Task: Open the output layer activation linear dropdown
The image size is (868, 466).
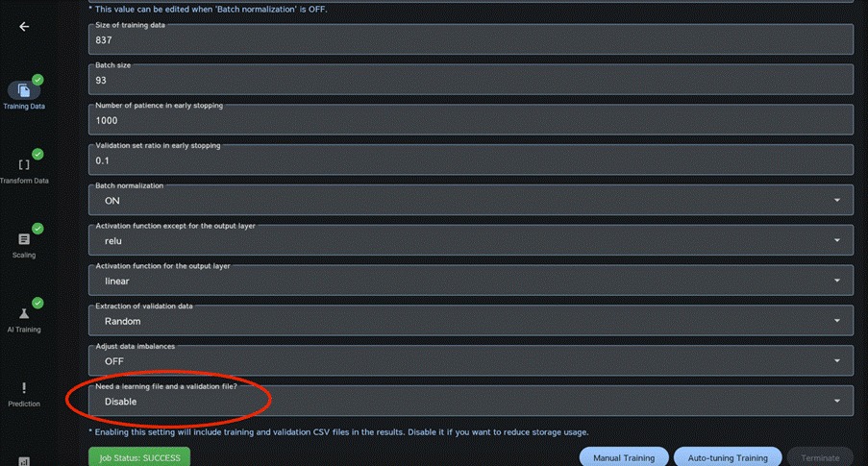Action: (x=470, y=281)
